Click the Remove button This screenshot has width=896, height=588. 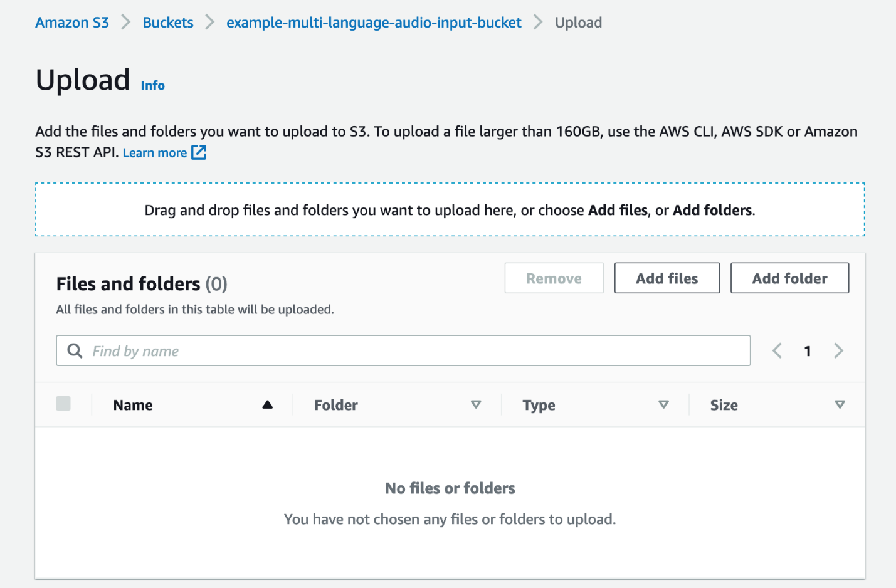(554, 278)
